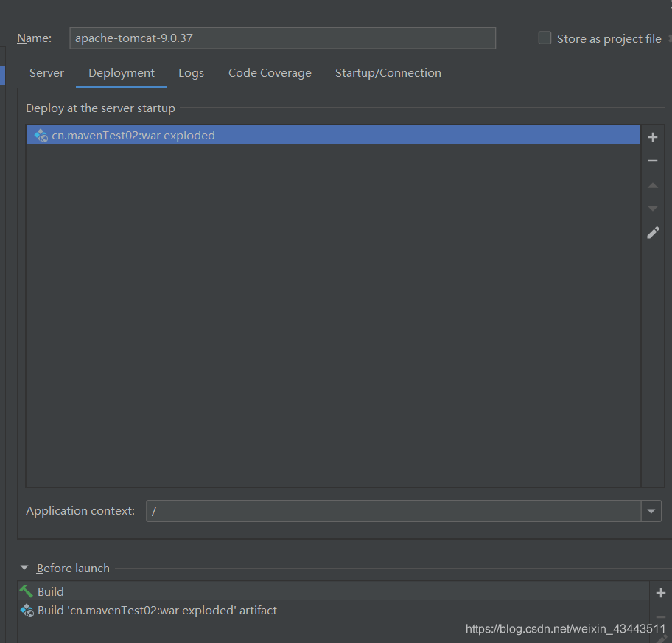Click the Name input field
Screen dimensions: 672x643
(282, 38)
